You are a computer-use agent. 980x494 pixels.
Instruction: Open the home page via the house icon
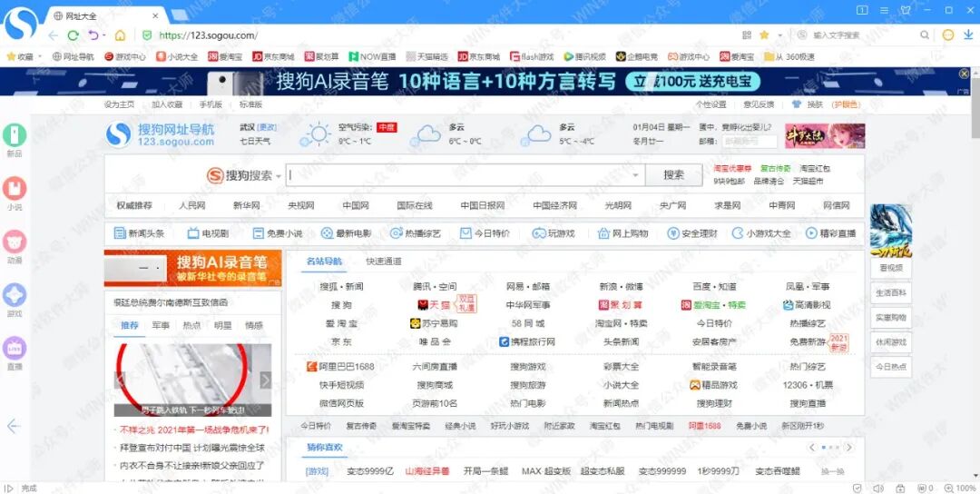click(x=120, y=35)
